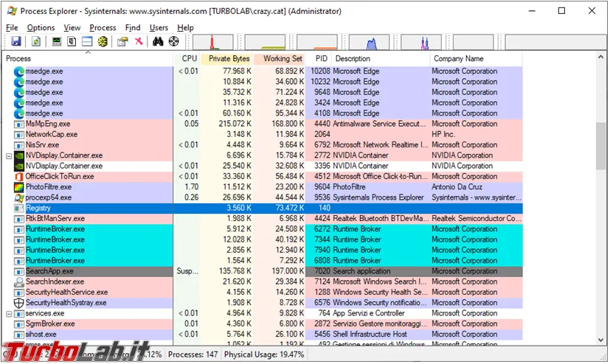Click the Save floppy disk toolbar icon

pyautogui.click(x=16, y=41)
